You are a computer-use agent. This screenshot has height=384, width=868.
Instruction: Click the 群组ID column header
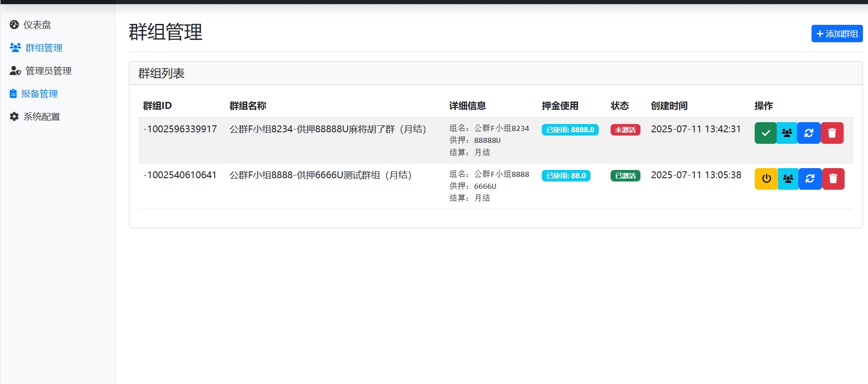[x=157, y=106]
